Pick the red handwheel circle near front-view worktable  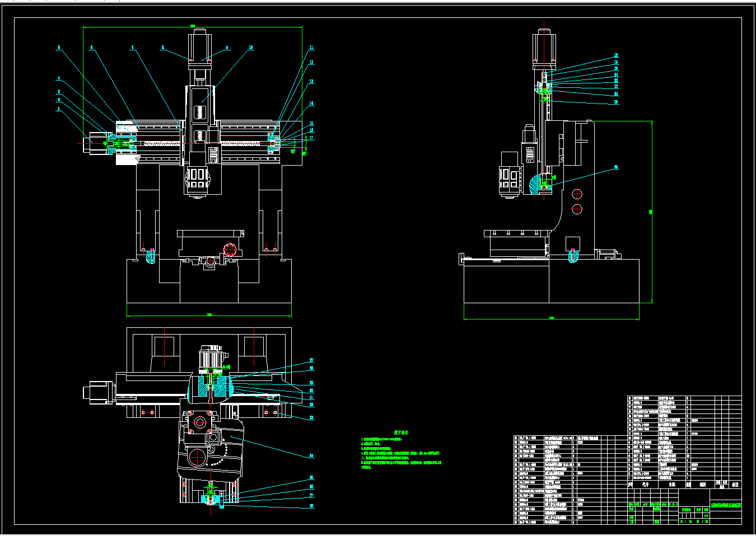tap(230, 249)
